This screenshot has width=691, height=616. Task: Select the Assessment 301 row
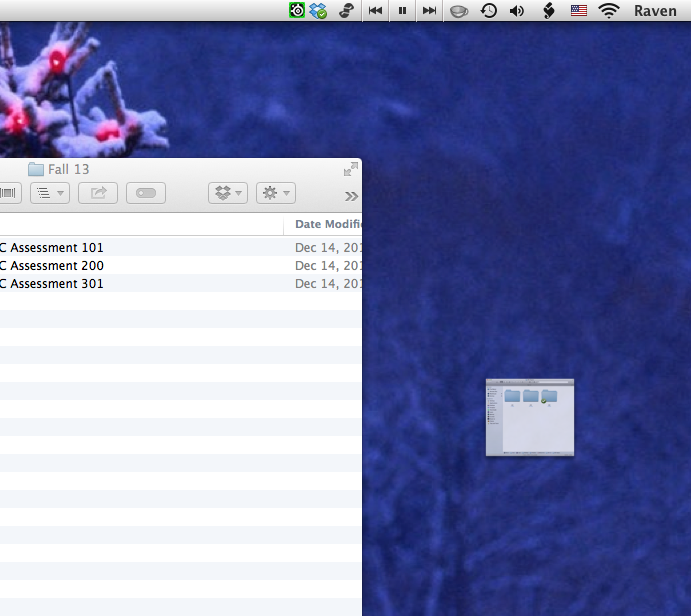point(181,284)
